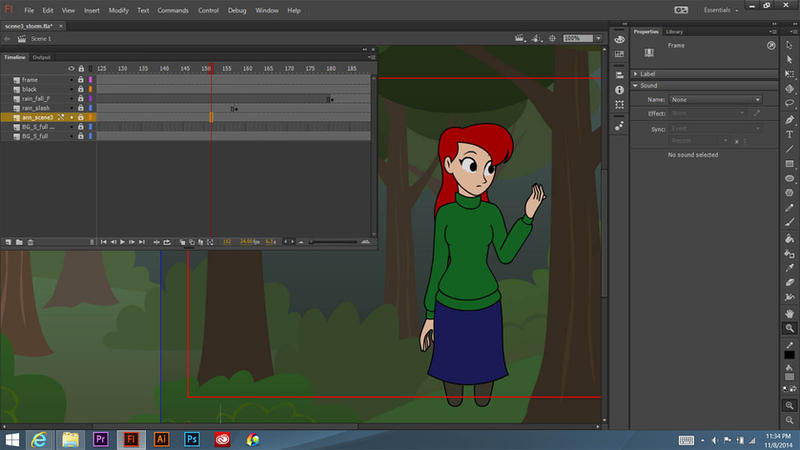Image resolution: width=800 pixels, height=450 pixels.
Task: Expand the Label section in Properties
Action: coord(636,74)
